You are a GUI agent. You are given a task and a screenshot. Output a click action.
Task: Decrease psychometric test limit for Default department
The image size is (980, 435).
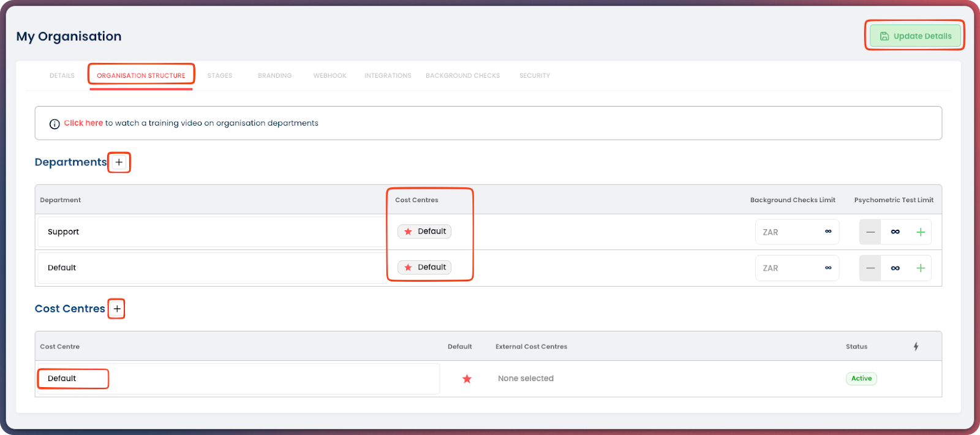click(870, 268)
